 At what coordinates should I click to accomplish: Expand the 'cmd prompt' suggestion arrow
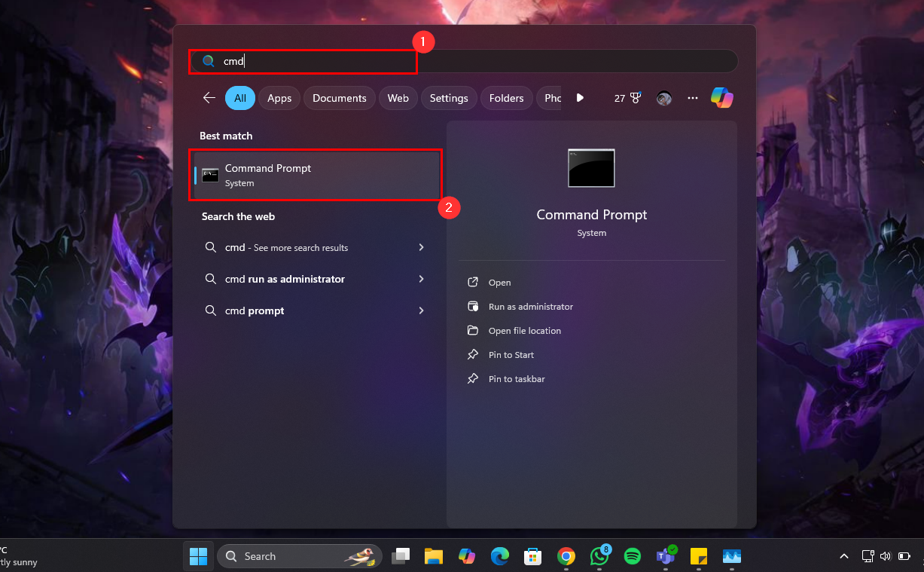coord(421,310)
